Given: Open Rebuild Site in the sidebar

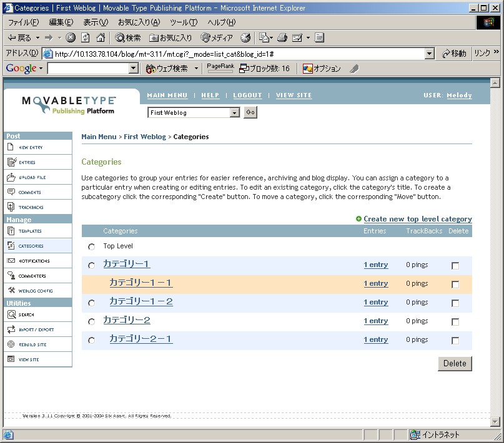Looking at the screenshot, I should click(38, 344).
